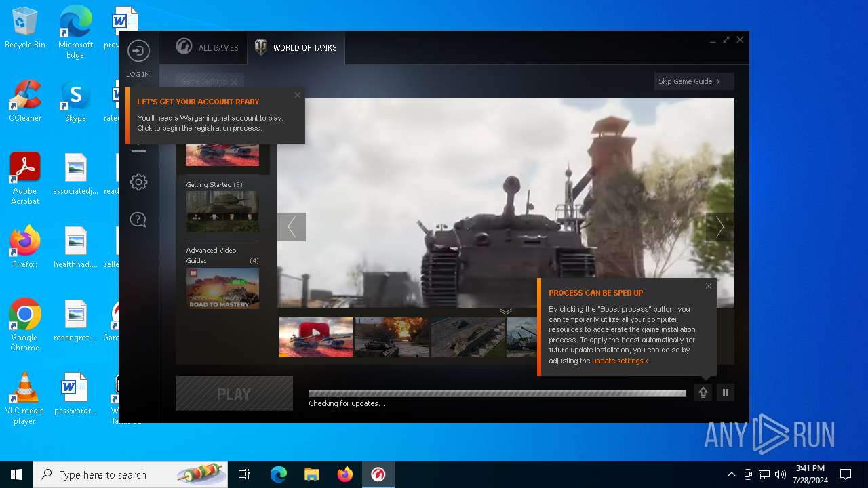Open the associatedj image file on the desktop
Screen dimensions: 868x488
point(75,174)
